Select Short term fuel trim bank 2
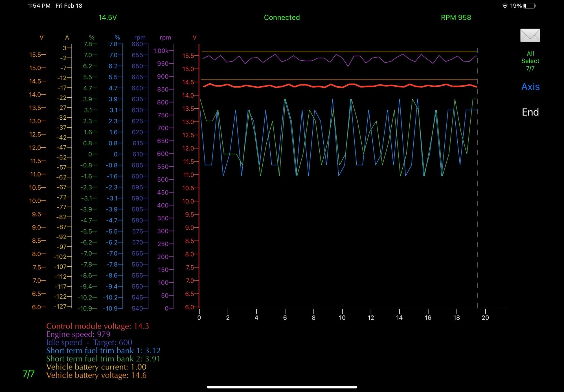This screenshot has height=392, width=564. (x=103, y=359)
